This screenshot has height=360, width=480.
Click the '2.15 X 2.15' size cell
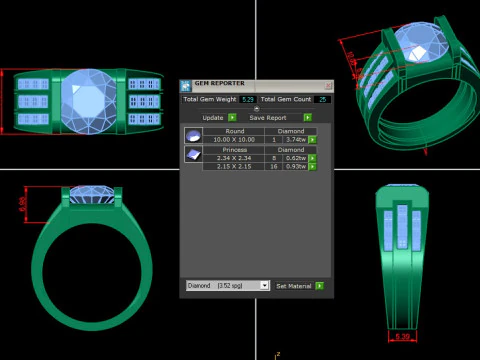pyautogui.click(x=234, y=166)
